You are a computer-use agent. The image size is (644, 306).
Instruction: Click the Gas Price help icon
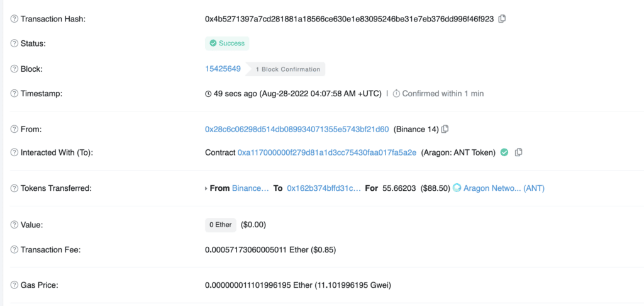coord(14,285)
